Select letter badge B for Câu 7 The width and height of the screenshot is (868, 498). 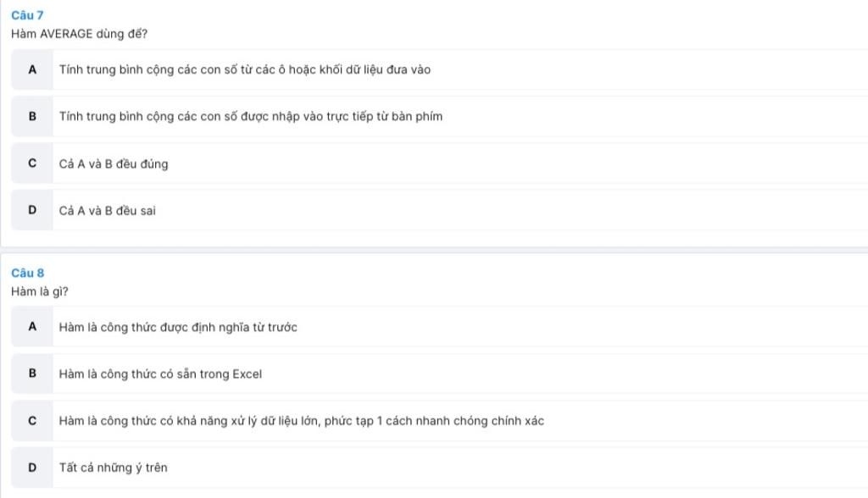(32, 116)
